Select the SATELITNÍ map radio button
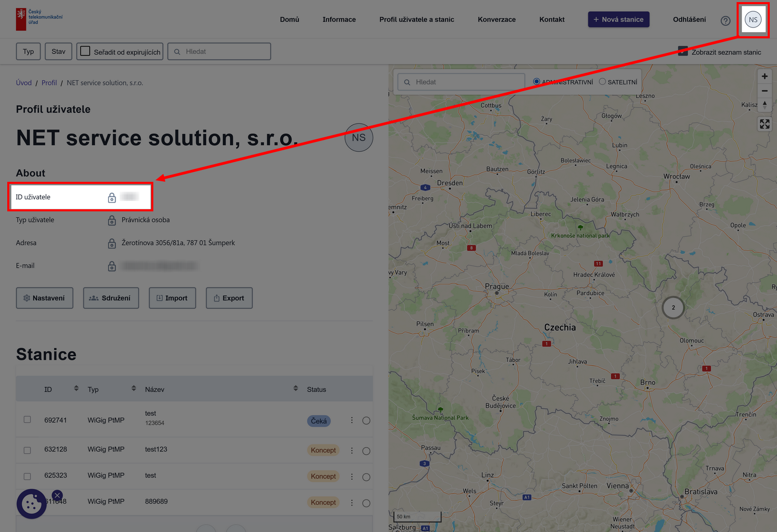Image resolution: width=777 pixels, height=532 pixels. (602, 82)
